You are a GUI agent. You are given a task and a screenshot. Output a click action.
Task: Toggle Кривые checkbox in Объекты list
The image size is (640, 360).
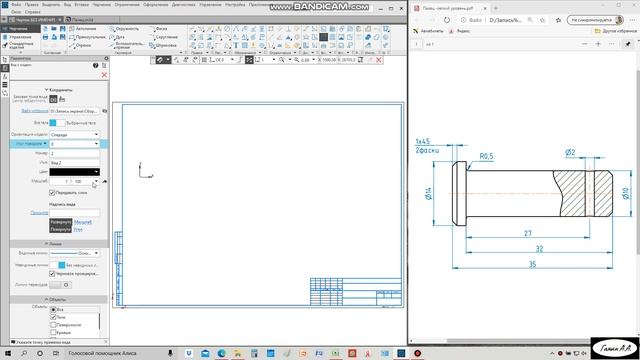pos(53,333)
